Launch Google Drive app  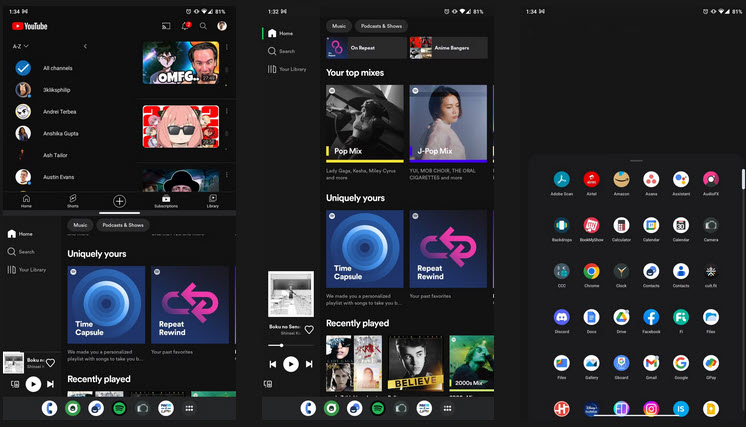(x=621, y=317)
